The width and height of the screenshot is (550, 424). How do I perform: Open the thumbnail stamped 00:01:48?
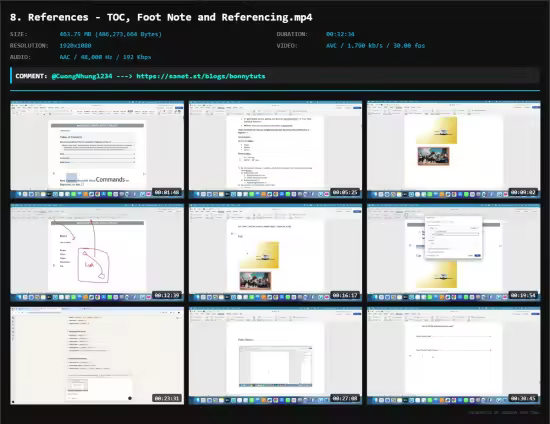tap(97, 150)
